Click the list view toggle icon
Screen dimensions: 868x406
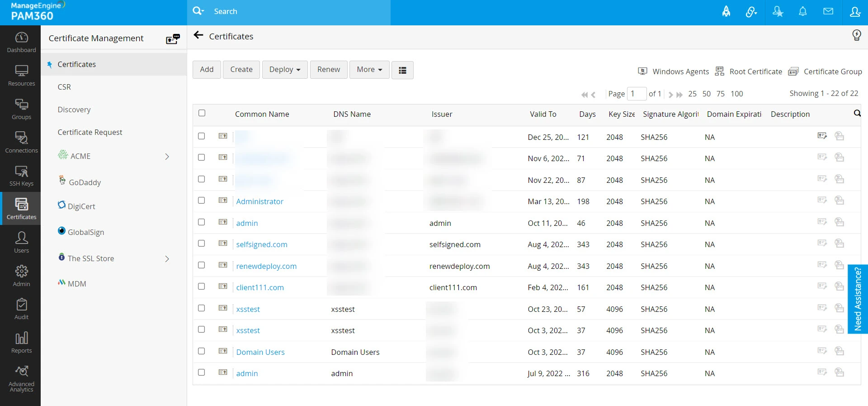(x=402, y=70)
